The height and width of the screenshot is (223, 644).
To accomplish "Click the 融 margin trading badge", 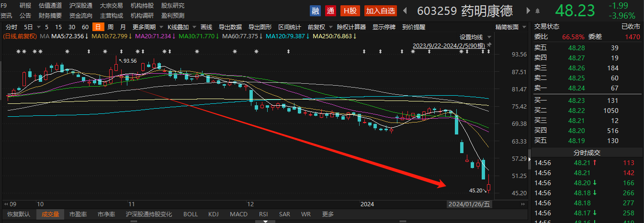I will click(315, 11).
